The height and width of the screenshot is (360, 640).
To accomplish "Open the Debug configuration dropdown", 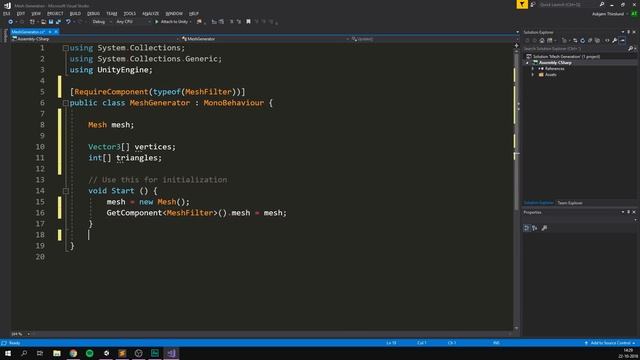I will pyautogui.click(x=101, y=22).
